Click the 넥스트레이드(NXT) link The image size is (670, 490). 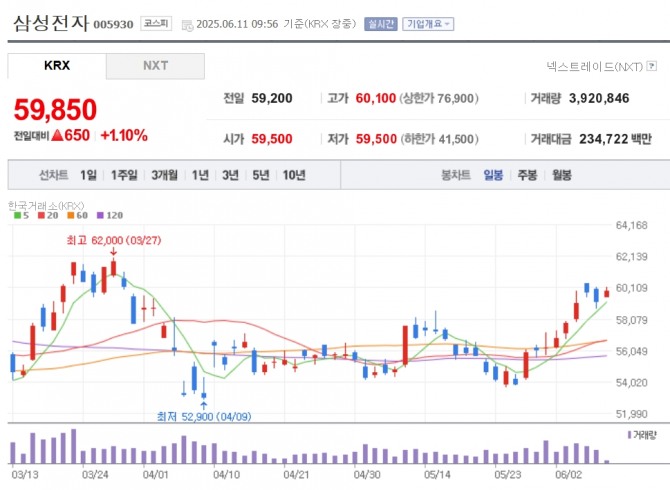pos(595,66)
